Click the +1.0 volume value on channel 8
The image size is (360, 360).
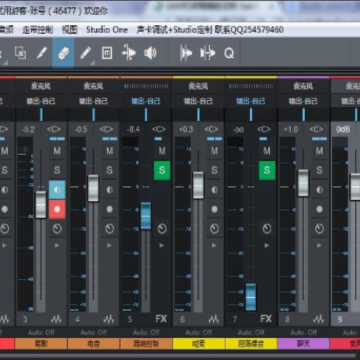[291, 129]
